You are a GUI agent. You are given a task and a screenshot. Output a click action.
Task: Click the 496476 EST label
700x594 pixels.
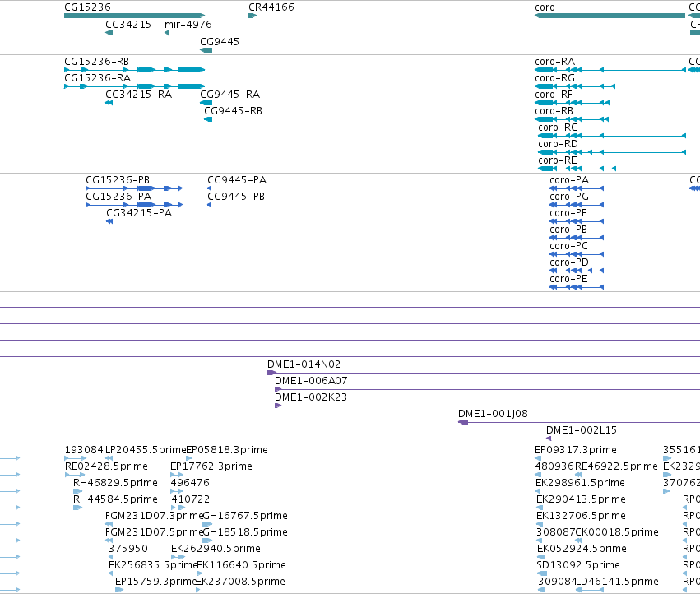click(x=190, y=483)
